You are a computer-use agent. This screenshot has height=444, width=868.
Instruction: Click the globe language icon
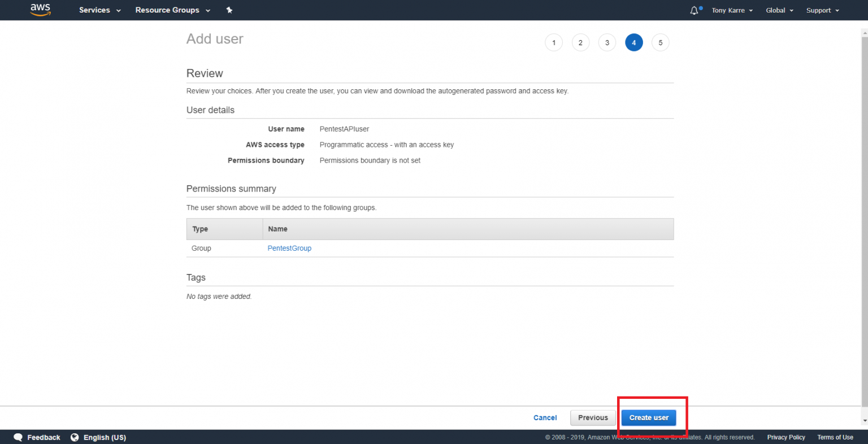[75, 437]
